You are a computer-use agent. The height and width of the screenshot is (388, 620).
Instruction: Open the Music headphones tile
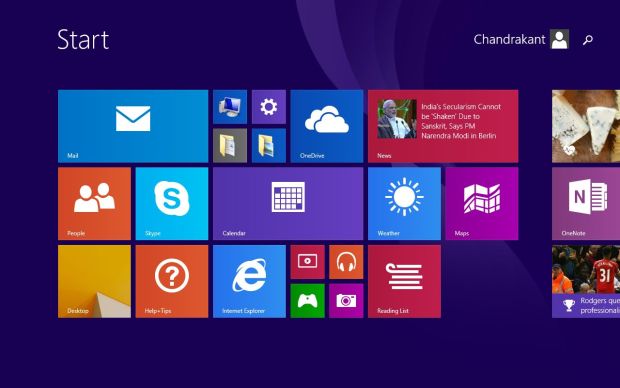346,262
